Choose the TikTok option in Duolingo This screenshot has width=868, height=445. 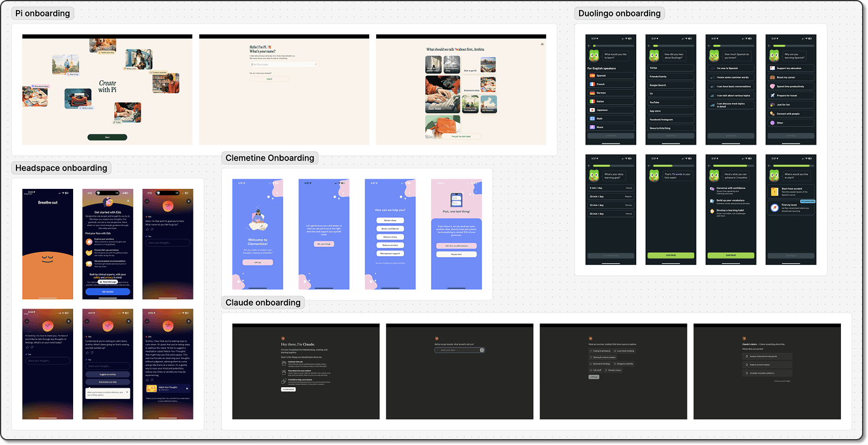(x=671, y=68)
